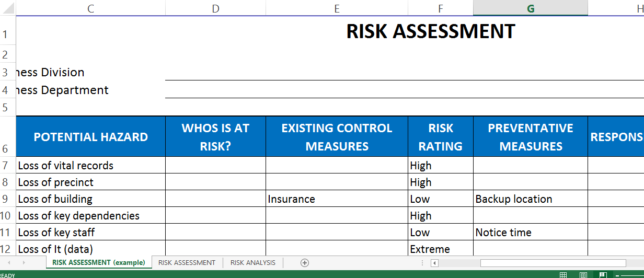Image resolution: width=644 pixels, height=278 pixels.
Task: Switch to Normal view in status bar
Action: [x=563, y=275]
